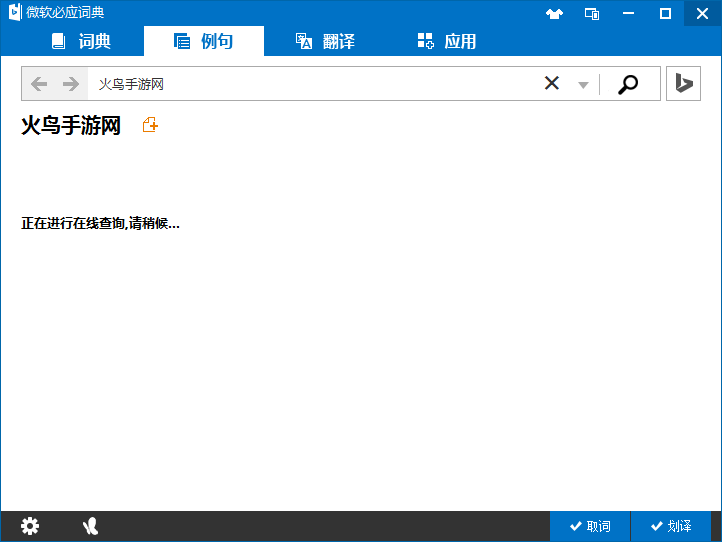The height and width of the screenshot is (542, 722).
Task: Open the 翻译 translation tab
Action: pyautogui.click(x=325, y=41)
